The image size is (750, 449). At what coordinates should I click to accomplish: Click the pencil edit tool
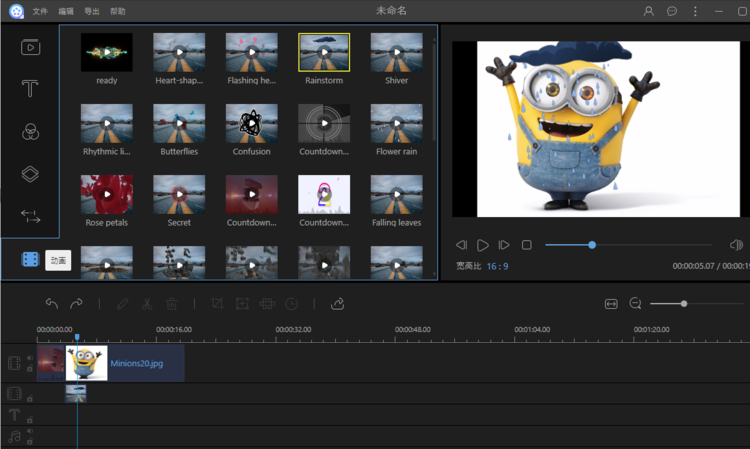click(x=122, y=304)
